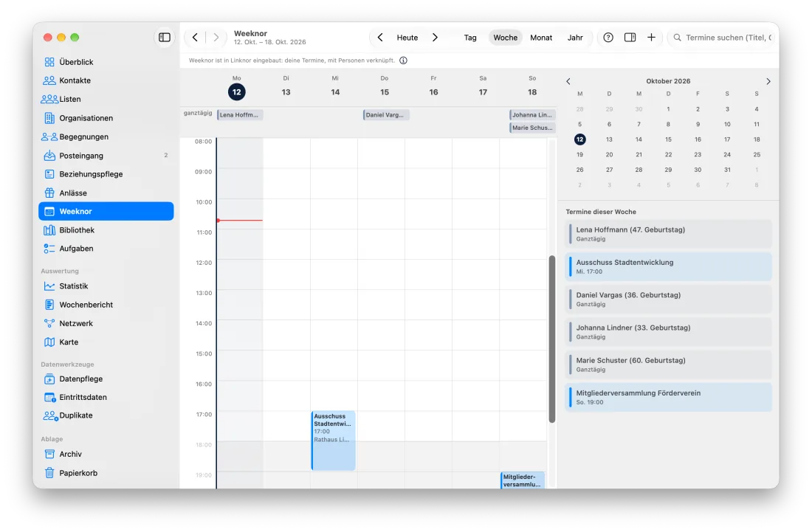Switch to Monat view
Screen dimensions: 812x532
[540, 37]
